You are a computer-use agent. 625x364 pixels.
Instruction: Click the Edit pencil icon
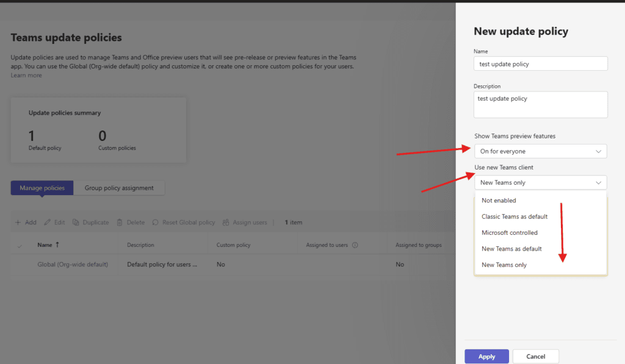(x=48, y=223)
